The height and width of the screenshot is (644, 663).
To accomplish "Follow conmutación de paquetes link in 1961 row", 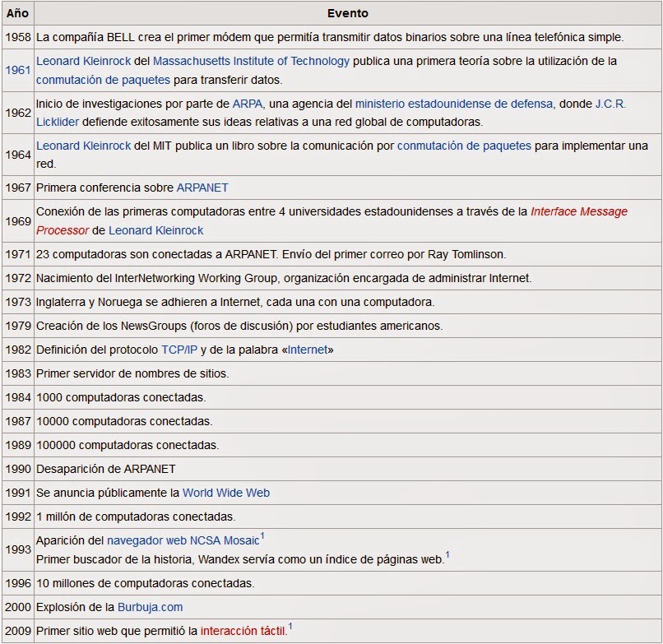I will pyautogui.click(x=103, y=80).
